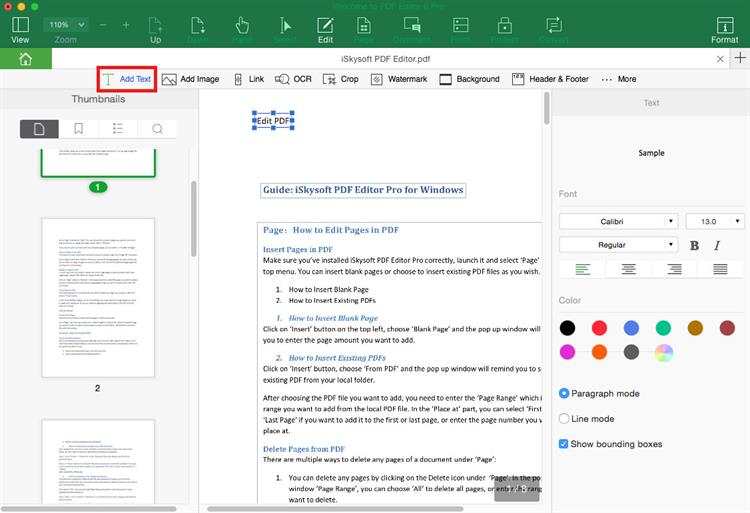Justify the text alignment
The width and height of the screenshot is (750, 513).
[720, 269]
